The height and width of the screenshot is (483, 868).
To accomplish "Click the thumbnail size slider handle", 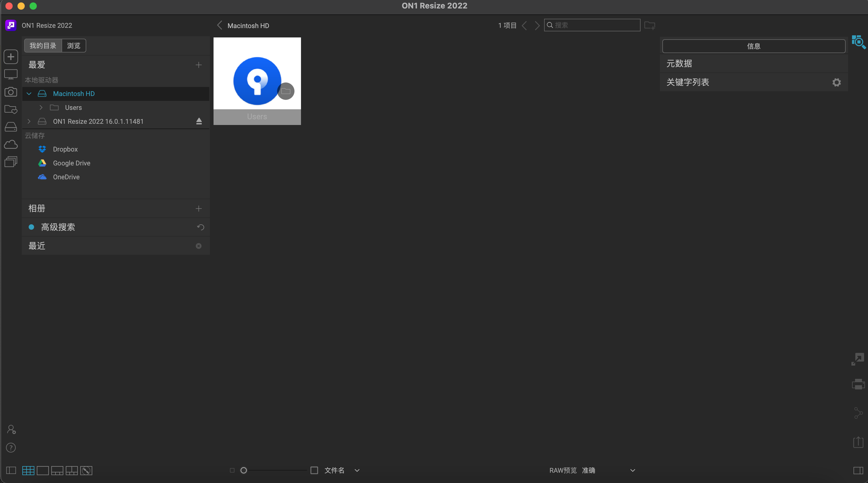I will point(244,470).
